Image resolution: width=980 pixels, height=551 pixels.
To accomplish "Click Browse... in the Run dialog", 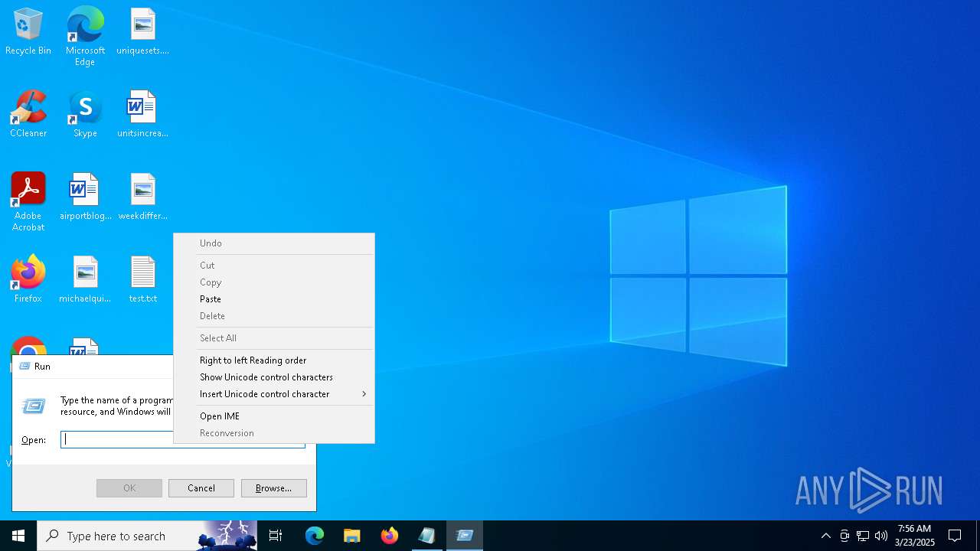I will coord(274,488).
